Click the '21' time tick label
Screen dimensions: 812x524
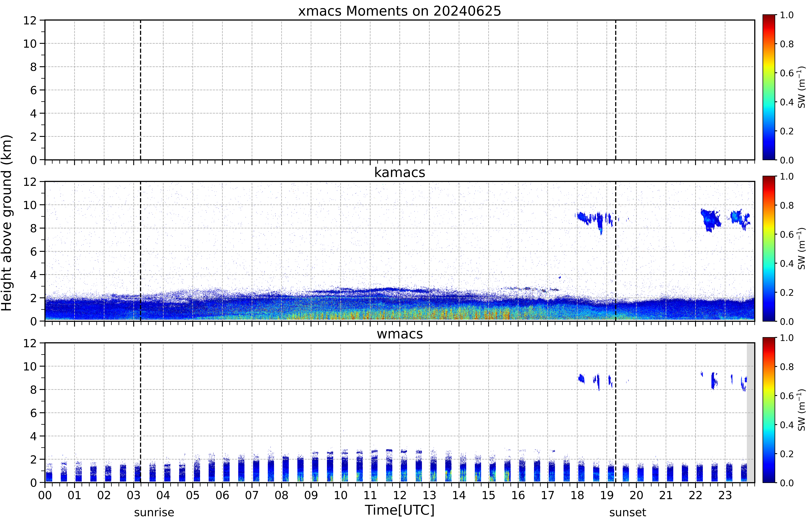666,495
